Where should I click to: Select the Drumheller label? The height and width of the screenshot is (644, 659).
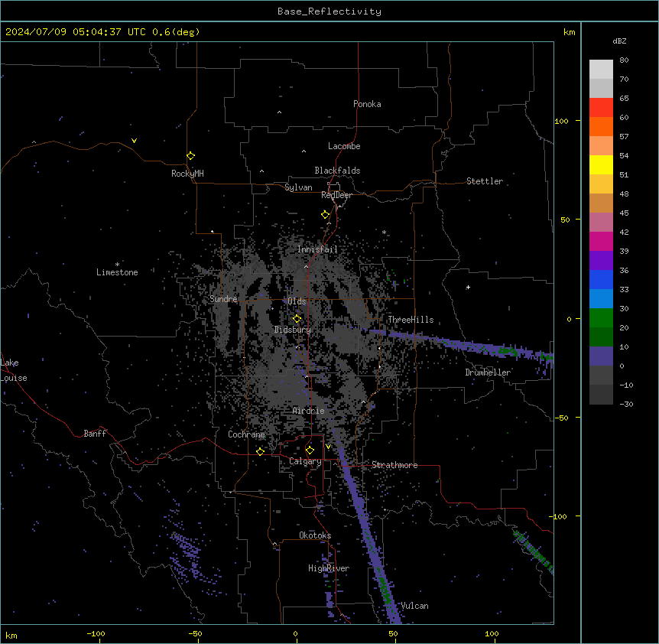[488, 372]
